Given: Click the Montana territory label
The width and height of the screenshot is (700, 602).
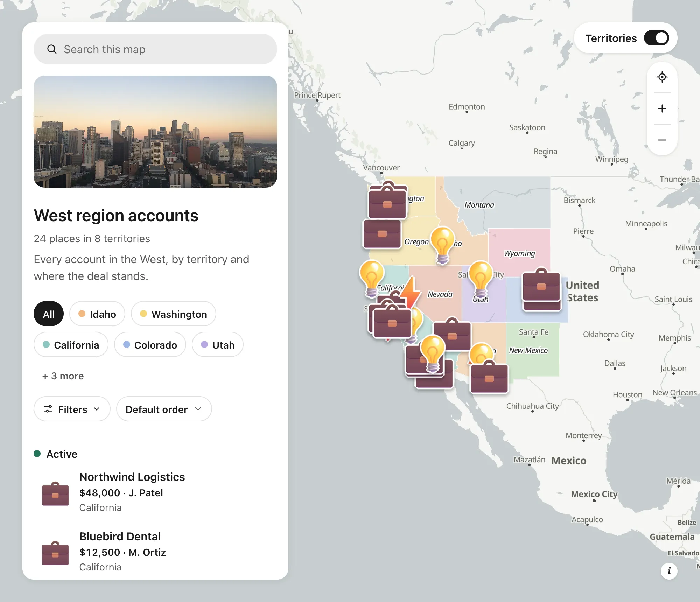Looking at the screenshot, I should (479, 205).
